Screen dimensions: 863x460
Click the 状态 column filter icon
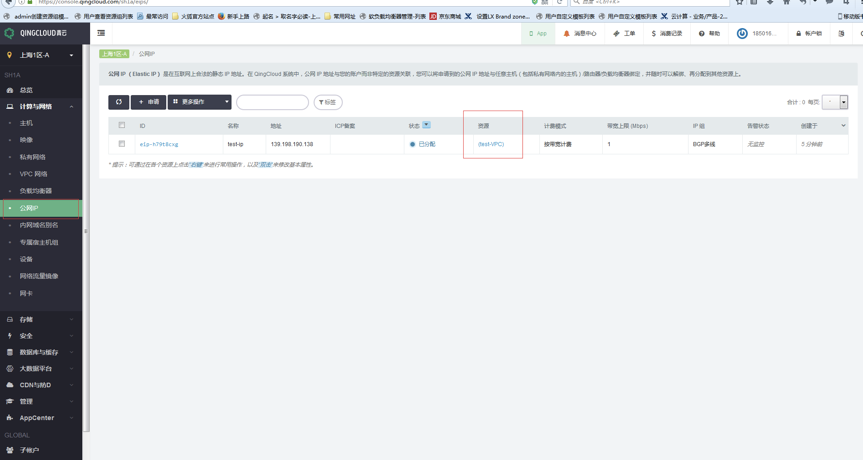tap(426, 126)
